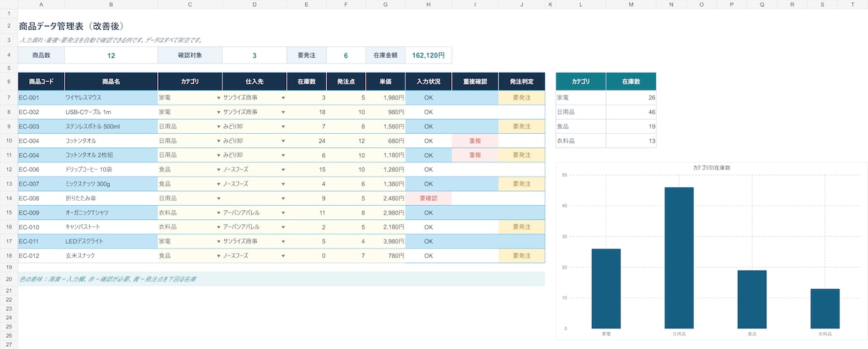Select the LEDデスクライト name cell
The width and height of the screenshot is (868, 349).
coord(111,241)
